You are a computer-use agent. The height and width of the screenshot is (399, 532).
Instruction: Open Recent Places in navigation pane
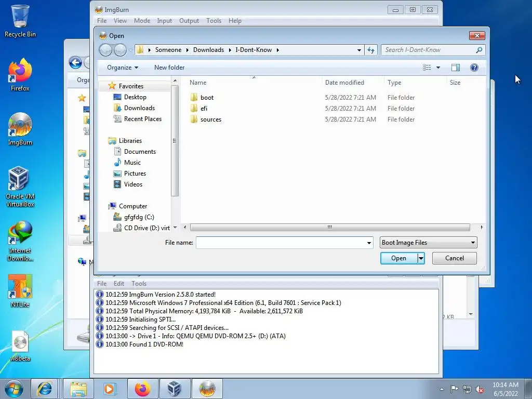pyautogui.click(x=142, y=119)
